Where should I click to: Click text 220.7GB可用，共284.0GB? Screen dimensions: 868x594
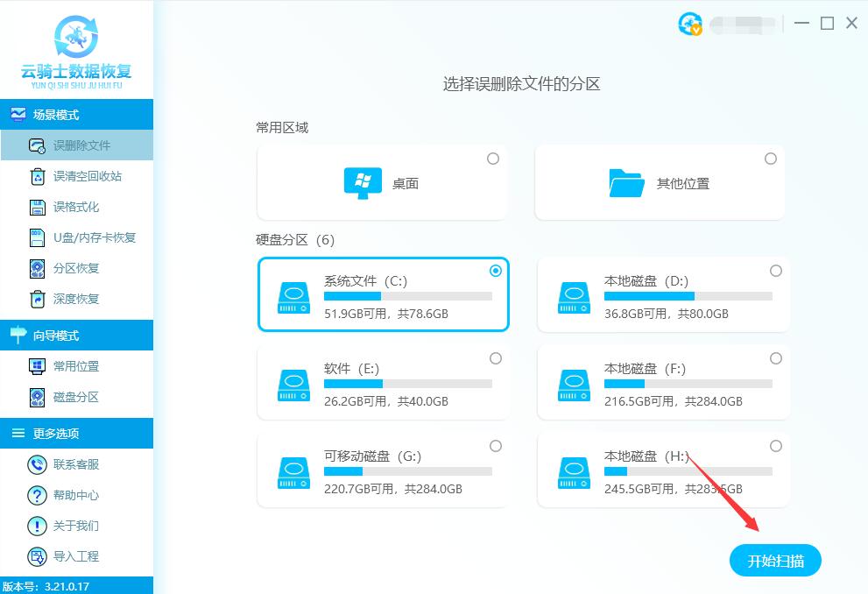[393, 489]
